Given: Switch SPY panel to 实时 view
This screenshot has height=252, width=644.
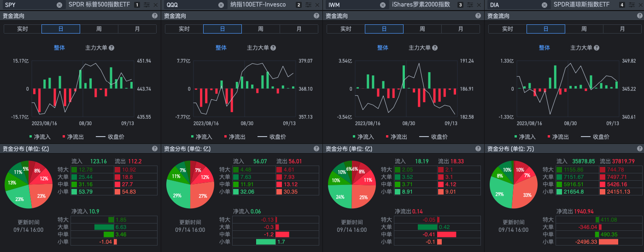Looking at the screenshot, I should click(23, 29).
